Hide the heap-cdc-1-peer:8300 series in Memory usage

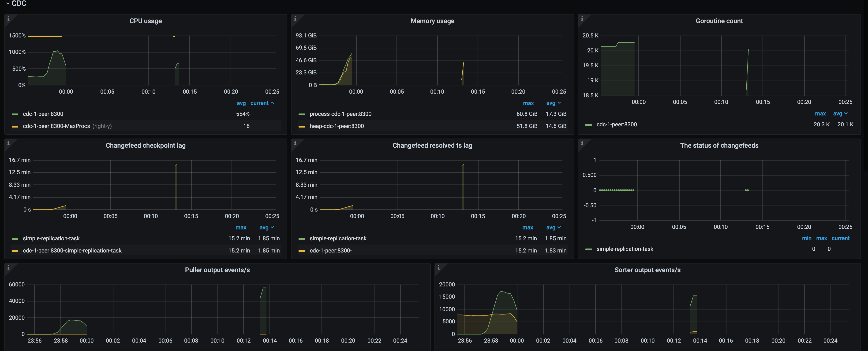337,126
